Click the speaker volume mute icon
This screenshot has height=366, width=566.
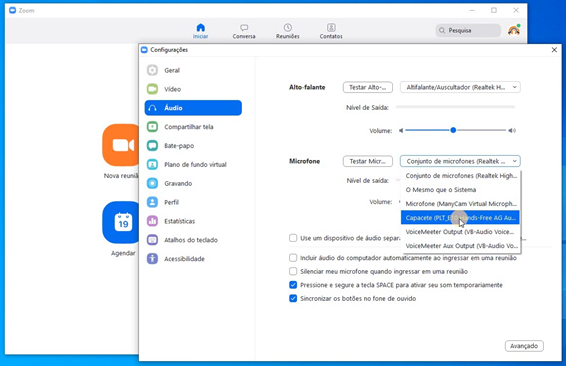point(401,130)
